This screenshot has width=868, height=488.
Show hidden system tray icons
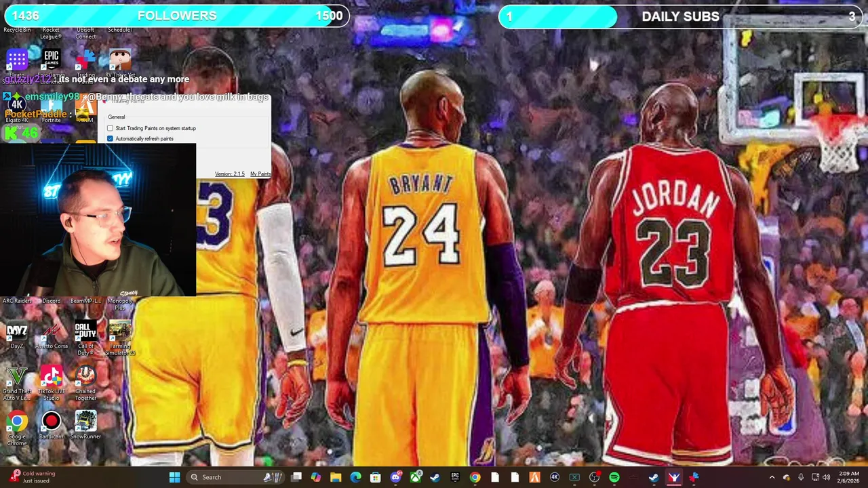(x=772, y=477)
